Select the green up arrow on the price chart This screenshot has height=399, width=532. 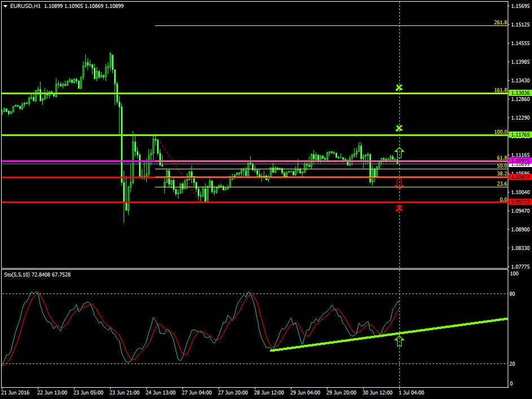(x=399, y=152)
